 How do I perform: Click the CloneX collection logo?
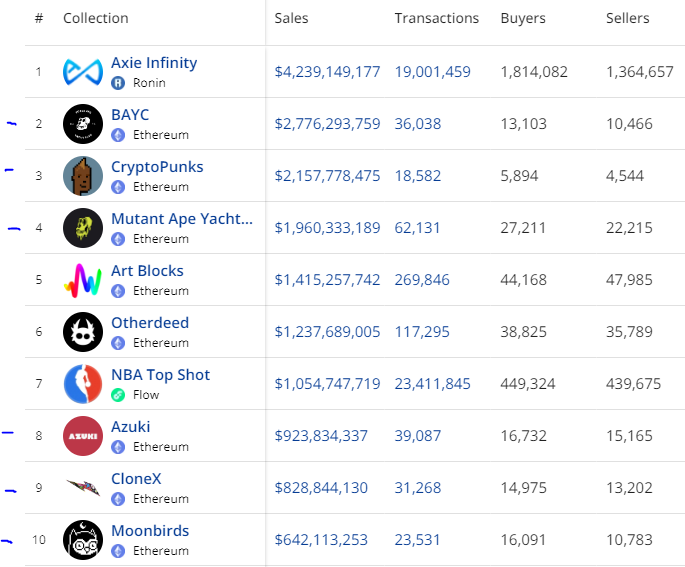83,488
